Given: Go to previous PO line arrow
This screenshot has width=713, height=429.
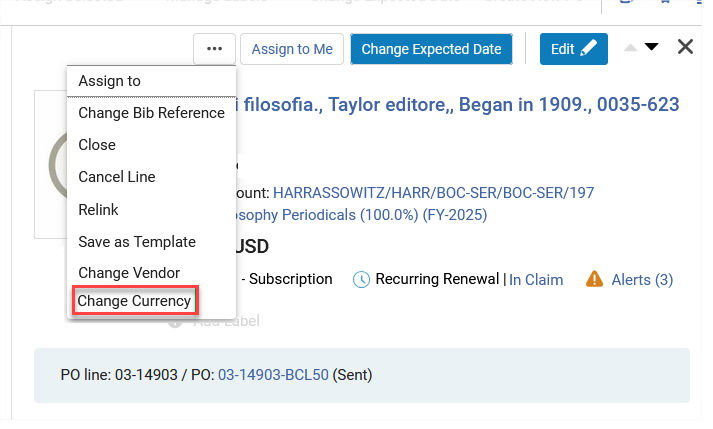Looking at the screenshot, I should [629, 47].
